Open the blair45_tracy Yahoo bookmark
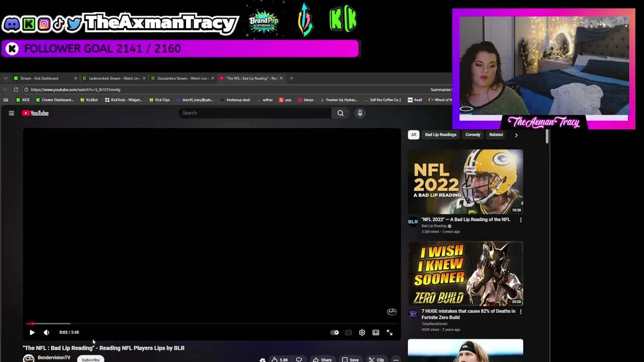Image resolution: width=644 pixels, height=362 pixels. pyautogui.click(x=195, y=100)
